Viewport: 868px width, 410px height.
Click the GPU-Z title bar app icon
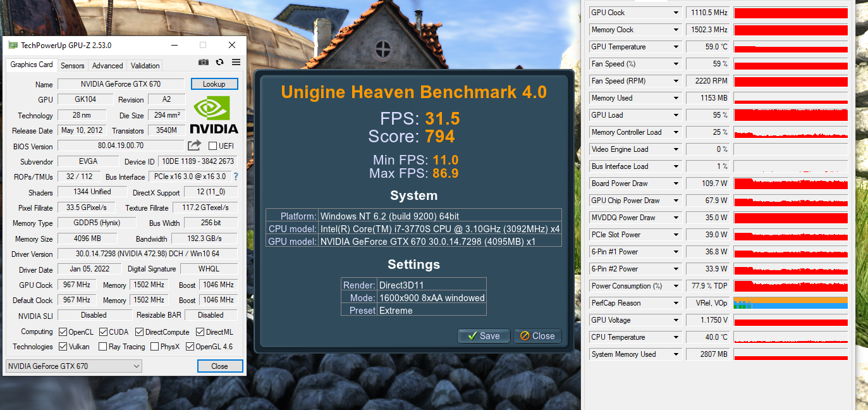13,45
